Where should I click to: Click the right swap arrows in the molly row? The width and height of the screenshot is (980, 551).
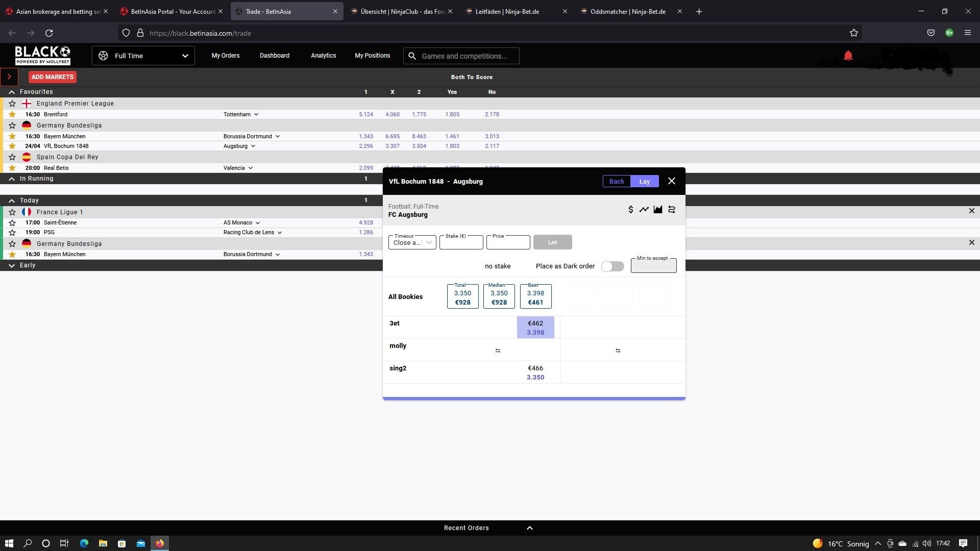(x=618, y=350)
